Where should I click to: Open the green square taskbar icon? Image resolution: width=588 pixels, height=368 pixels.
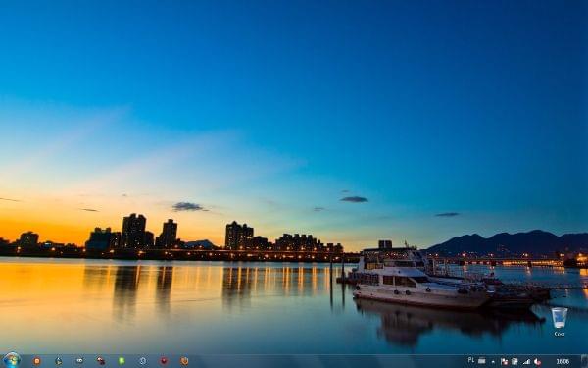click(x=122, y=361)
